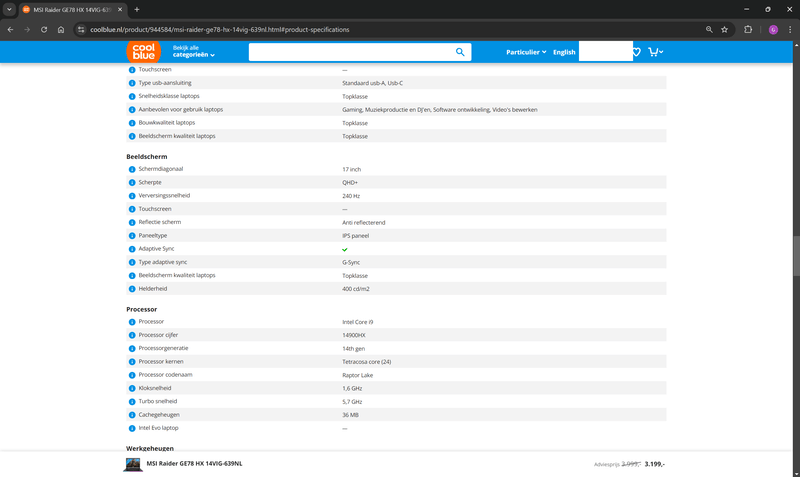This screenshot has height=477, width=800.
Task: Click the Intel Core i9 value
Action: pyautogui.click(x=358, y=322)
